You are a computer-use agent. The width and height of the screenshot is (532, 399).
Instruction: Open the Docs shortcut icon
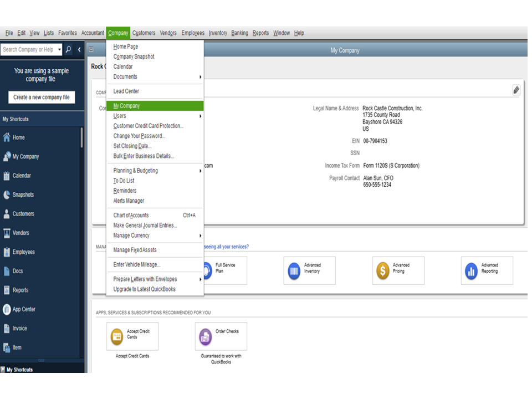7,271
